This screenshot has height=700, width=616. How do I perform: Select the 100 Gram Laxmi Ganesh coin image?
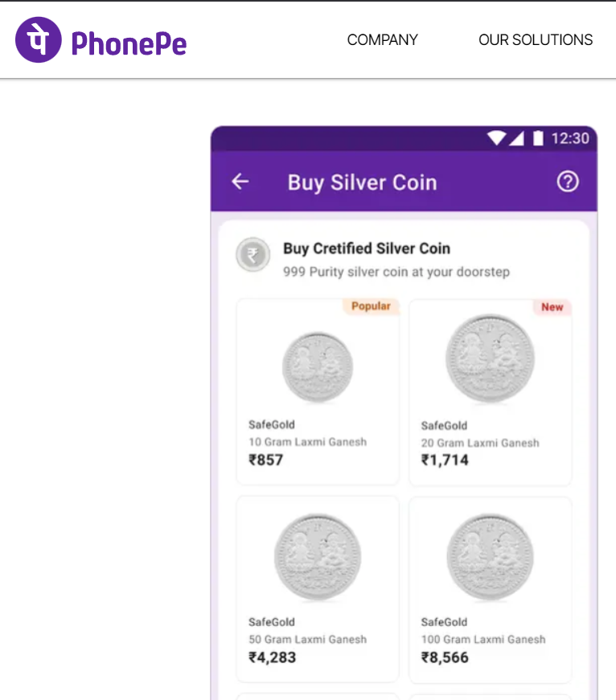pyautogui.click(x=490, y=558)
